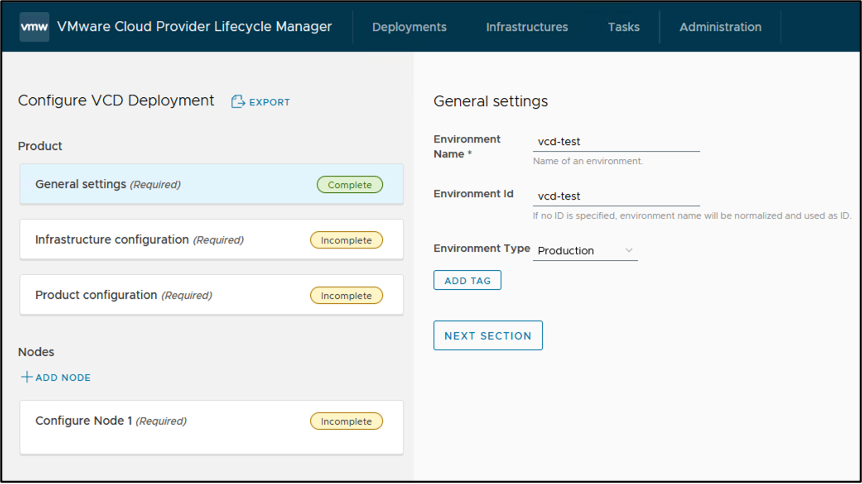Focus the Environment Name input field

(x=616, y=142)
